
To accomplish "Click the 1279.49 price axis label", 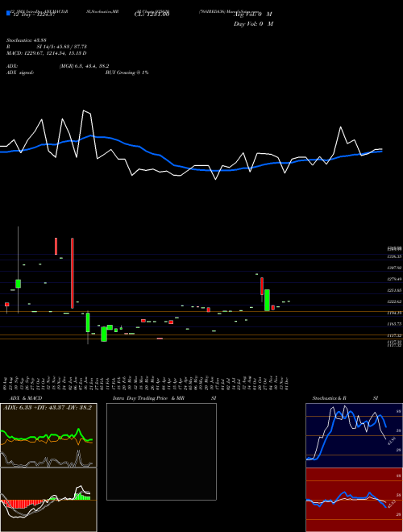I will click(x=394, y=279).
